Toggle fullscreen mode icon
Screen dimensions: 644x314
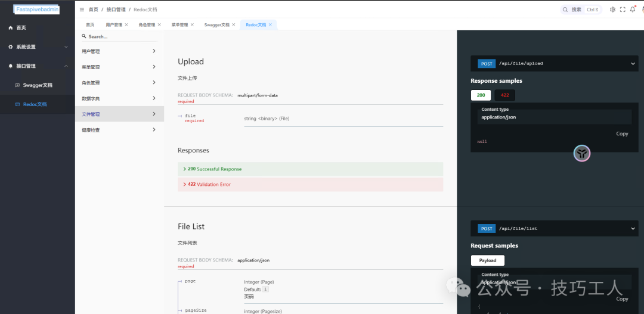coord(623,10)
